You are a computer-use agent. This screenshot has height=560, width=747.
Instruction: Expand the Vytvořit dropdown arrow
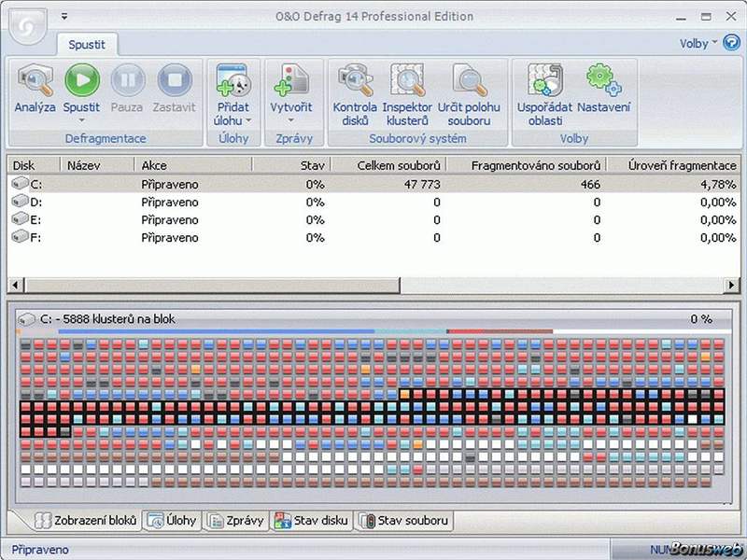291,120
